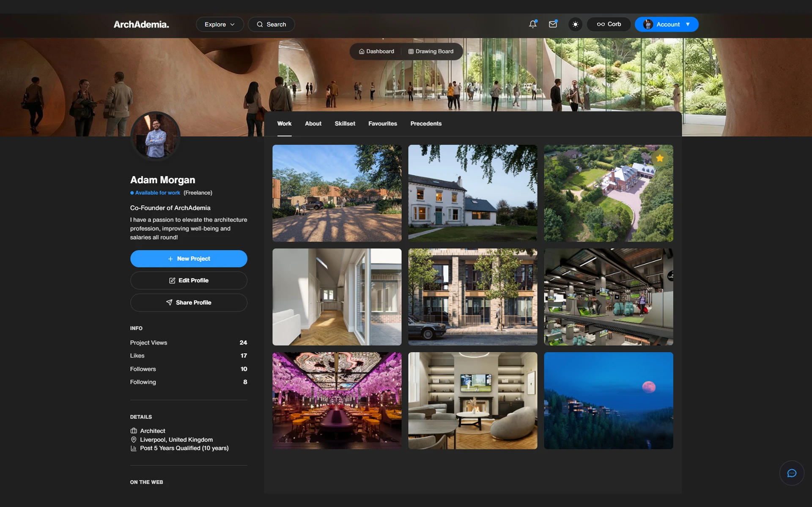The image size is (812, 507).
Task: Open notifications via the bell icon
Action: click(x=532, y=24)
